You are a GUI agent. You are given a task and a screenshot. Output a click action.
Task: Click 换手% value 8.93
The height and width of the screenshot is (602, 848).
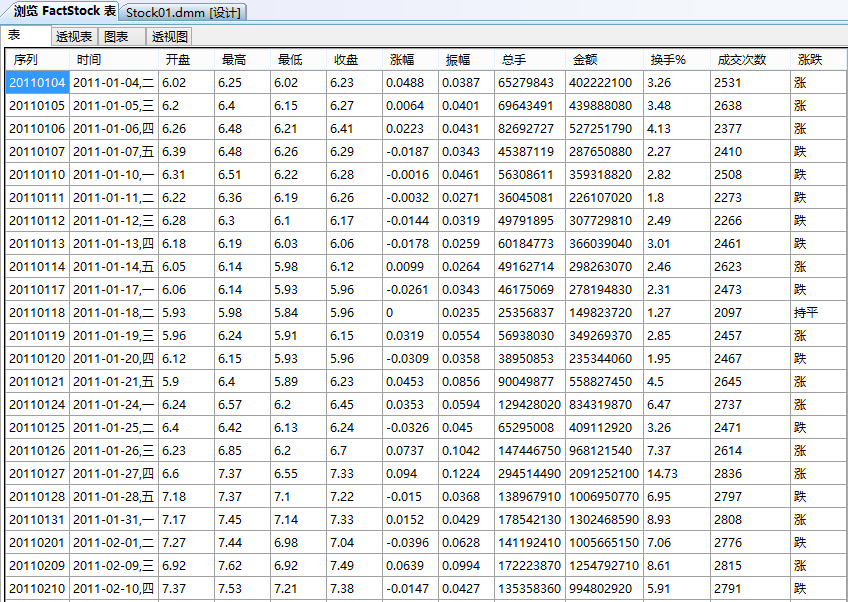677,520
